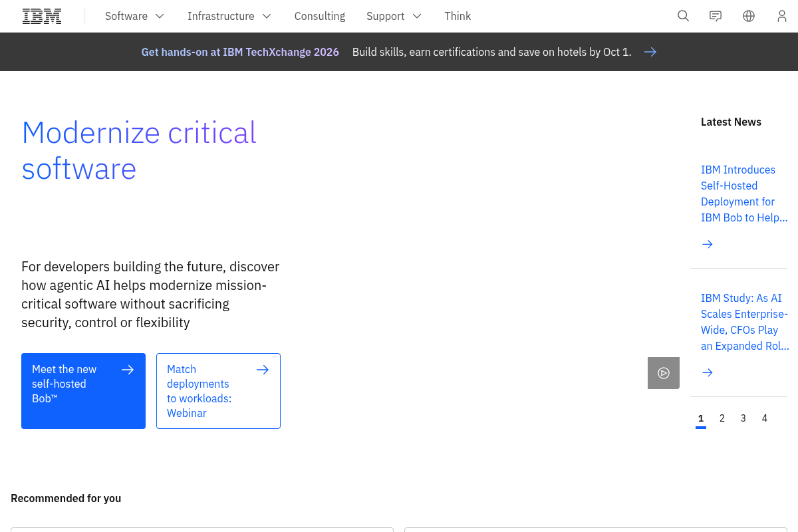
Task: Click the Modernize critical software heading
Action: point(139,150)
